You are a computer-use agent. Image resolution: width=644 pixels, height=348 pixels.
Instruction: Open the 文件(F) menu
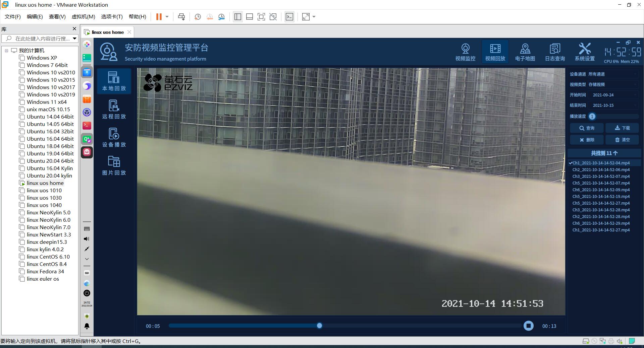(12, 17)
